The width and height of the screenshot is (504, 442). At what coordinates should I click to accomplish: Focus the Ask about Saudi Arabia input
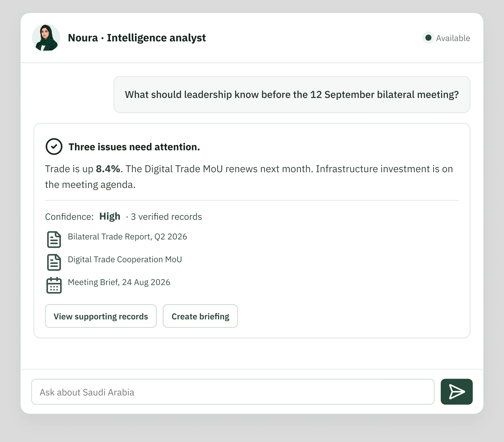tap(233, 392)
